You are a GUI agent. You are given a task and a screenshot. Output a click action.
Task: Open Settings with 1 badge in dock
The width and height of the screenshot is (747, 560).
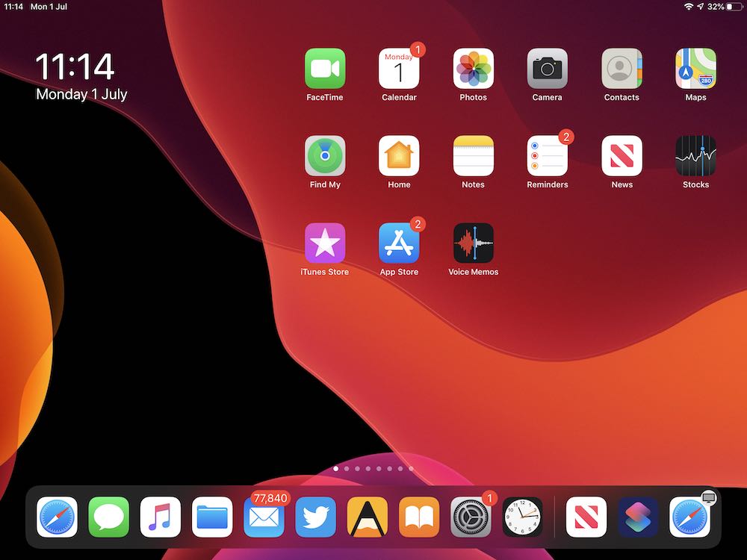[x=471, y=517]
